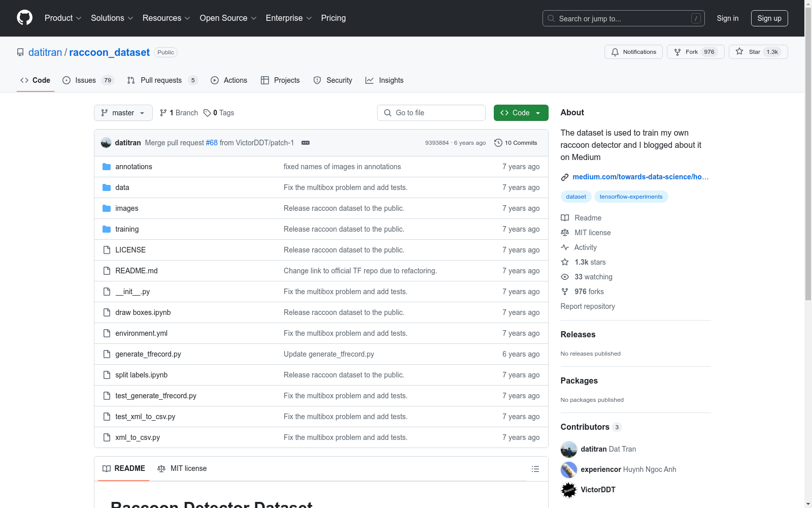Open the Readme link in About
Viewport: 812px width, 508px height.
[x=581, y=218]
